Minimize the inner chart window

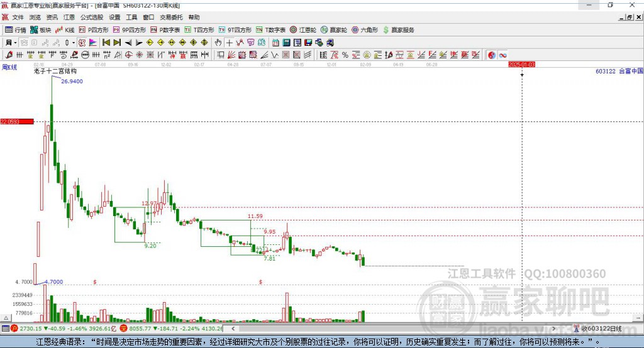[622, 17]
